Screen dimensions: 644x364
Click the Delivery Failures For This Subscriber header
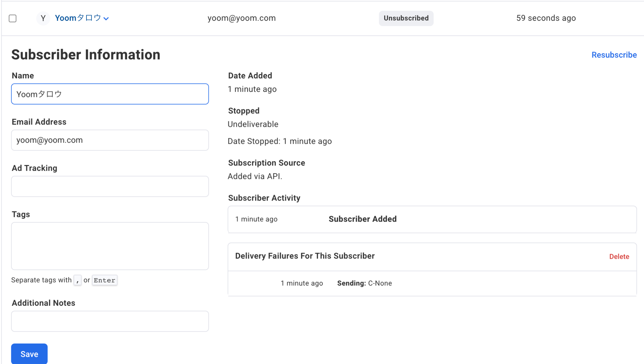[305, 256]
